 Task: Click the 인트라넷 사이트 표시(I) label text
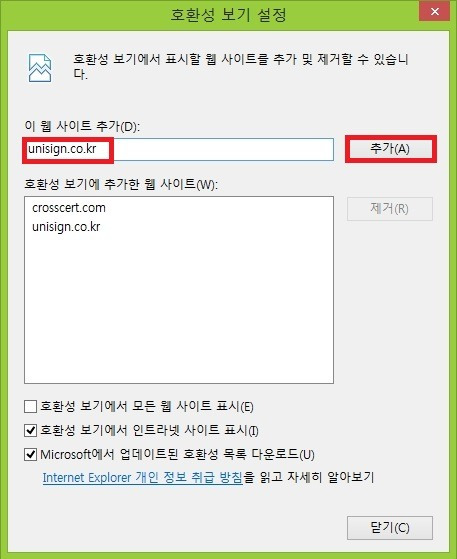tap(149, 430)
